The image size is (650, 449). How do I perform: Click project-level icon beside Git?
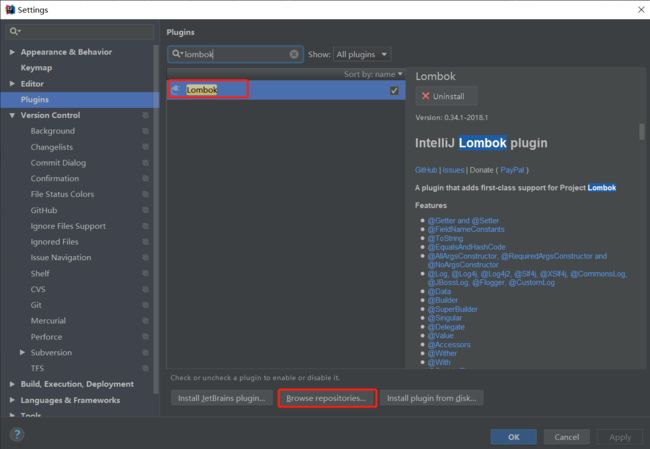pyautogui.click(x=146, y=305)
